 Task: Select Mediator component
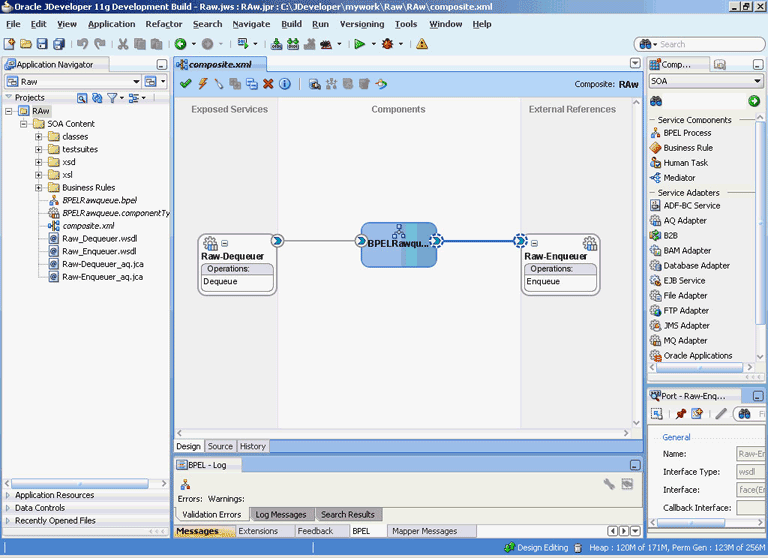coord(679,178)
